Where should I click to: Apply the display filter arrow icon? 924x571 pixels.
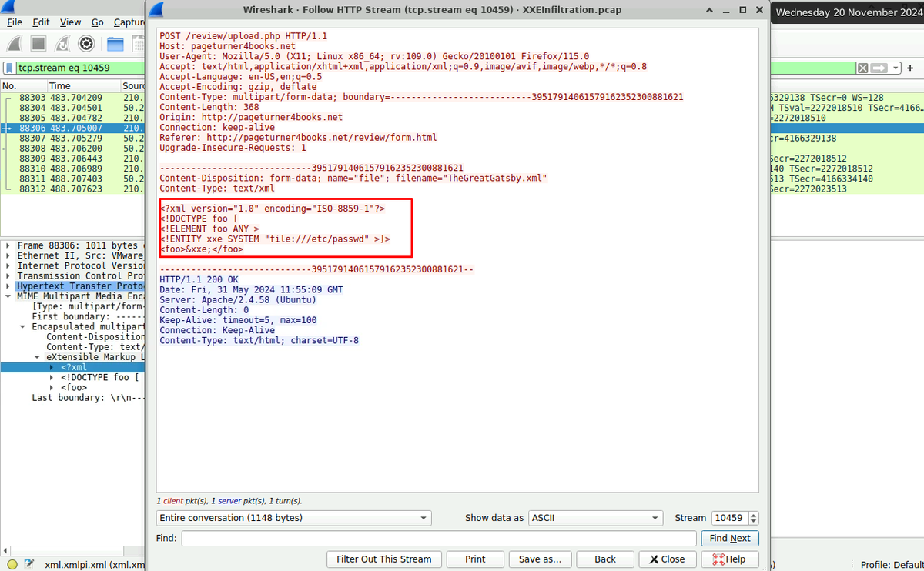pos(879,68)
